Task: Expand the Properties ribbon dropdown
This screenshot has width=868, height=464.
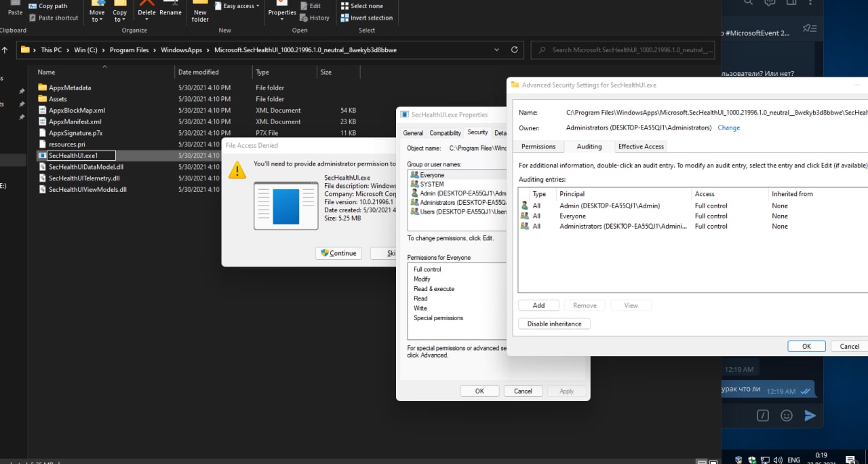Action: [282, 20]
